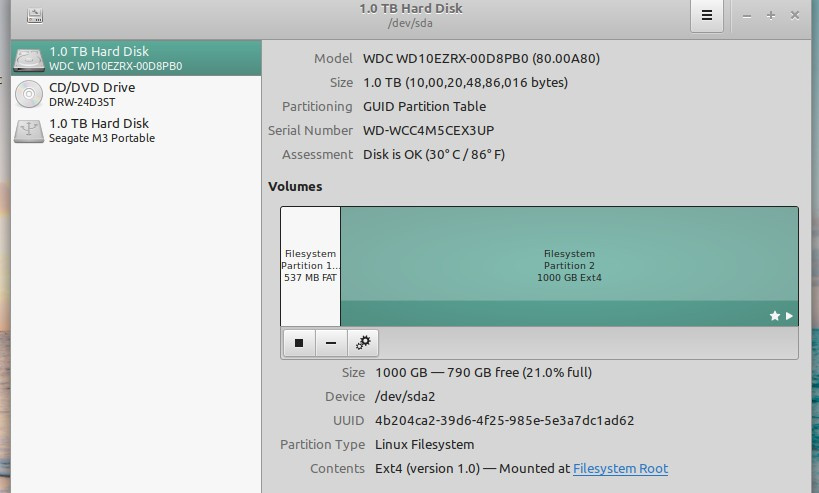Select Partition 1 537 MB FAT volume
819x493 pixels.
point(310,266)
